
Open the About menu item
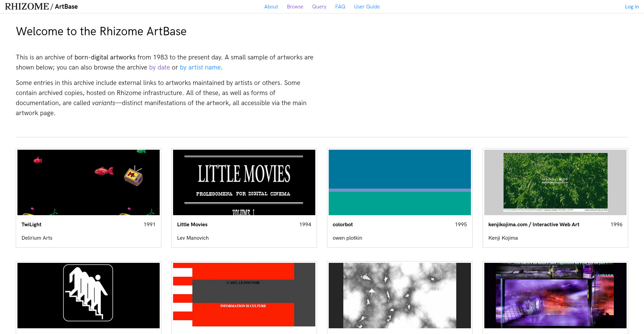271,7
